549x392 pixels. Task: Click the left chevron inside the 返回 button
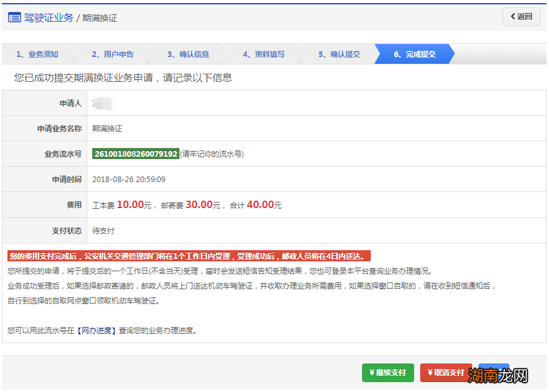tap(512, 16)
